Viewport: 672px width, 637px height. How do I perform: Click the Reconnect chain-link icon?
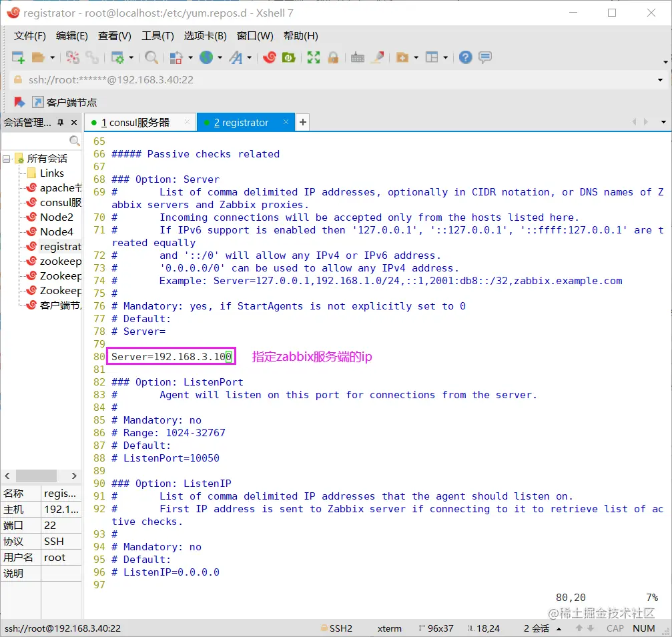click(x=91, y=57)
